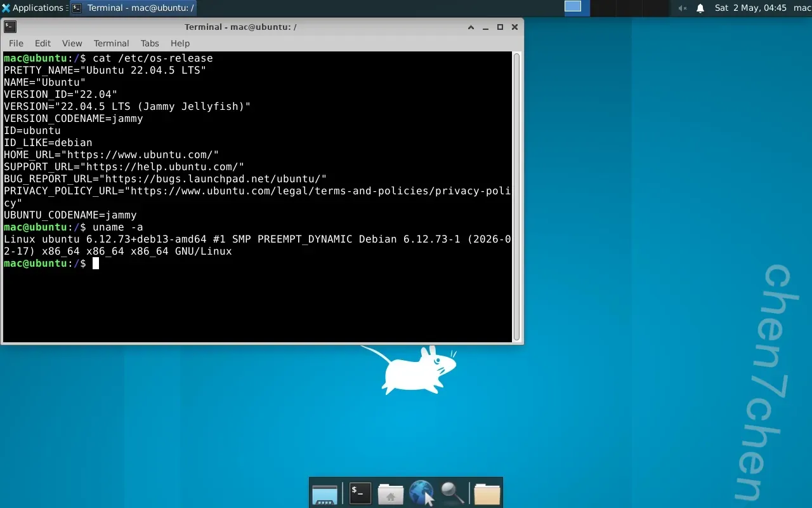Minimize the Terminal window

click(485, 27)
